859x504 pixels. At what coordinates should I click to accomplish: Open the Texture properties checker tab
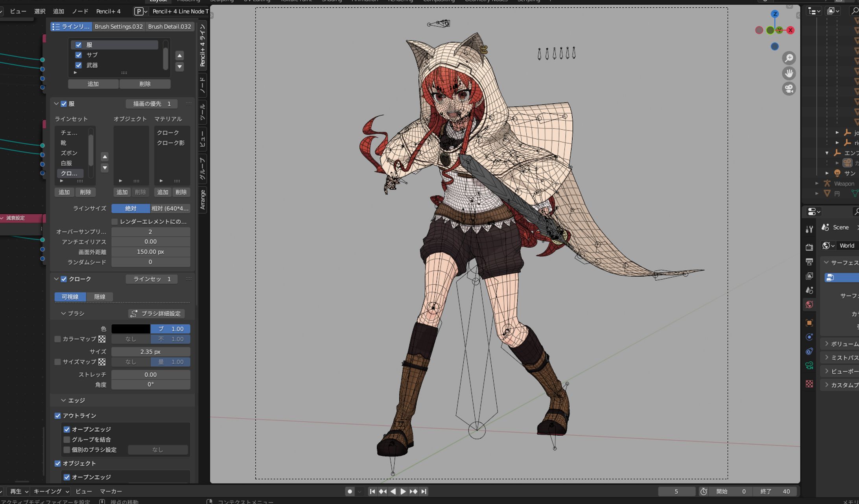tap(809, 384)
